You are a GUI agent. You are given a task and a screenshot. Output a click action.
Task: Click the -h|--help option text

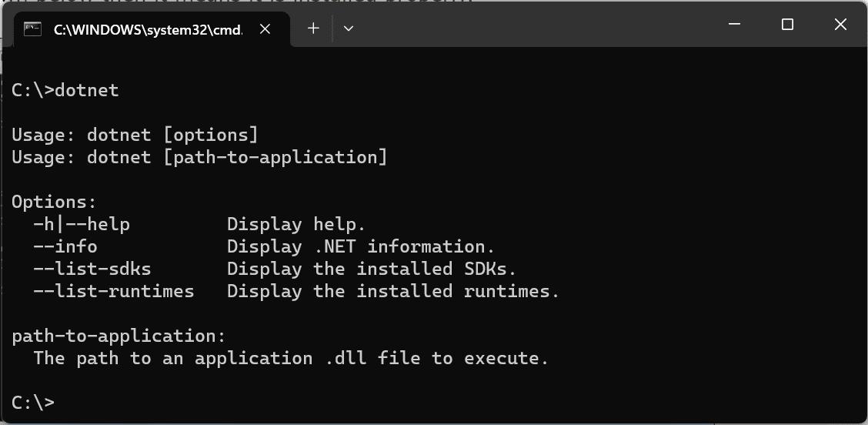pyautogui.click(x=82, y=224)
